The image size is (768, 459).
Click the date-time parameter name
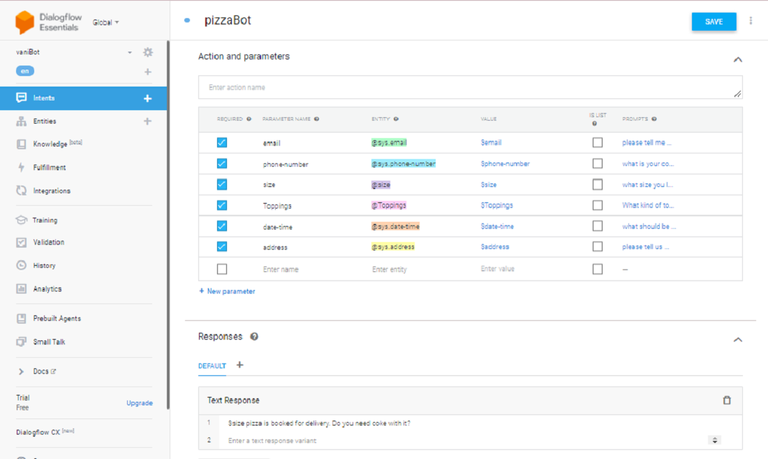[278, 227]
